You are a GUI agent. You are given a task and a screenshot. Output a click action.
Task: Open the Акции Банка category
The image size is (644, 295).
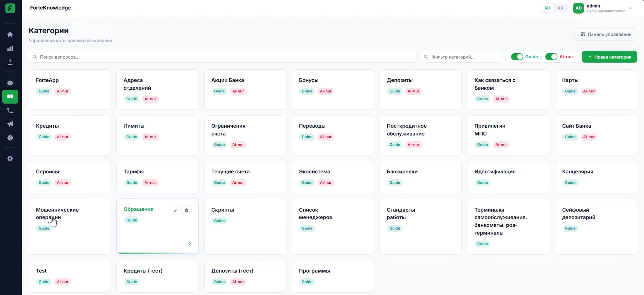245,90
